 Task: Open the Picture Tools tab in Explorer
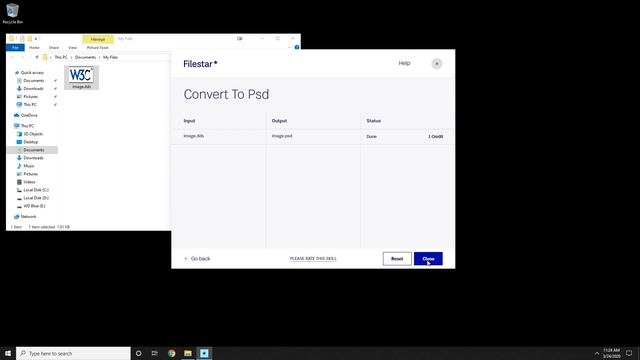(98, 48)
